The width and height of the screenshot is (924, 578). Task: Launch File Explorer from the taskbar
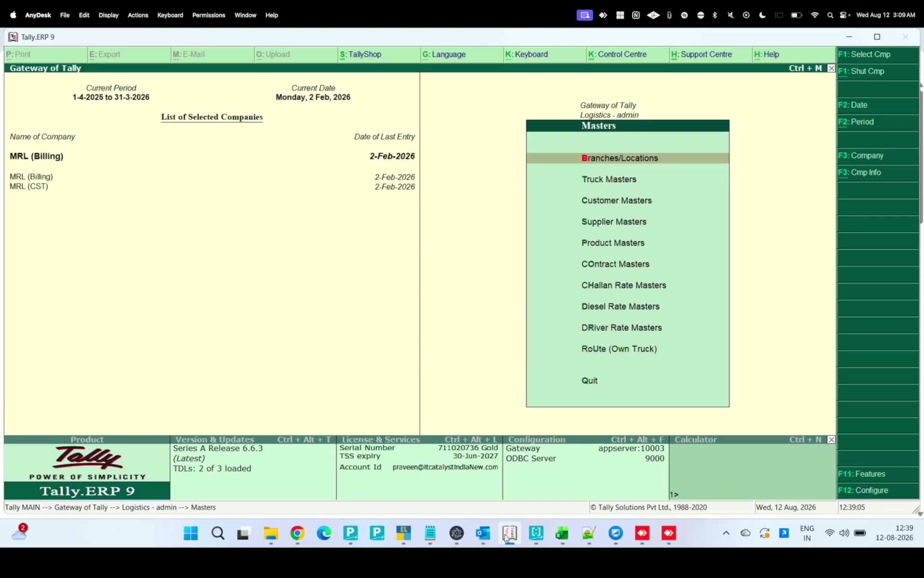pos(271,533)
